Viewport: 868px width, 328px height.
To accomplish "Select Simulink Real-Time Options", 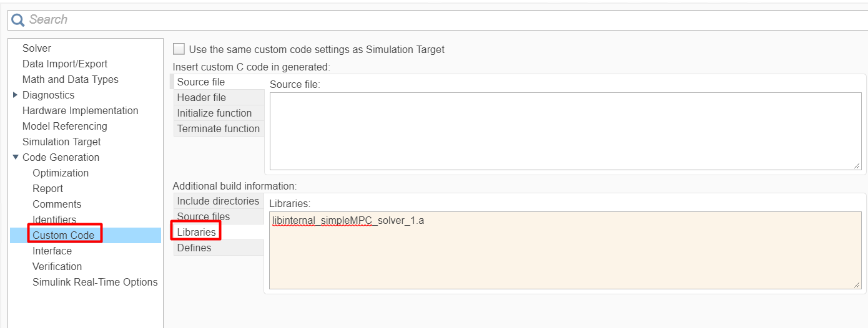I will tap(95, 282).
